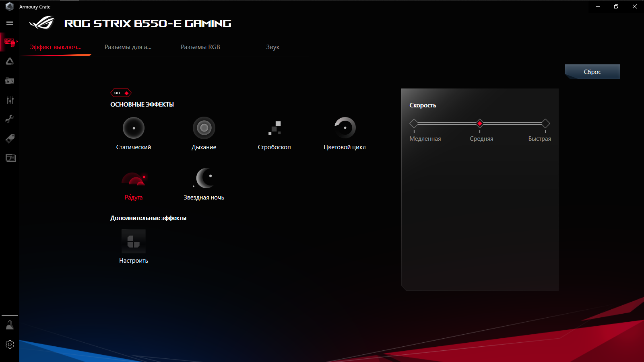Screen dimensions: 644x362
Task: Open the news page icon in sidebar
Action: pyautogui.click(x=10, y=158)
